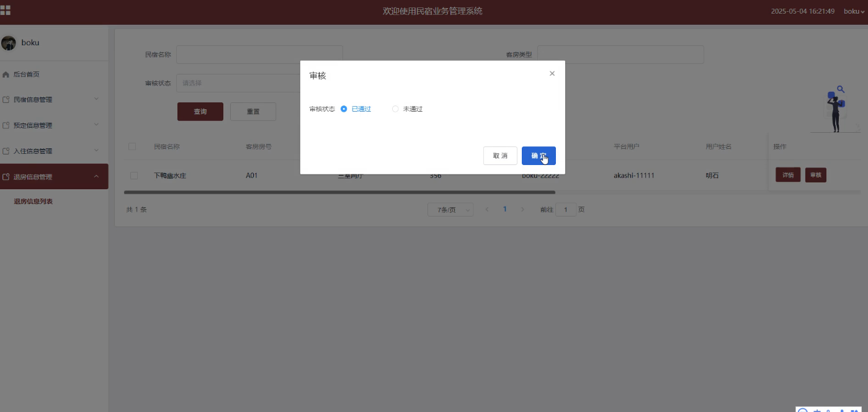
Task: Click 确定 to confirm the review
Action: coord(538,156)
